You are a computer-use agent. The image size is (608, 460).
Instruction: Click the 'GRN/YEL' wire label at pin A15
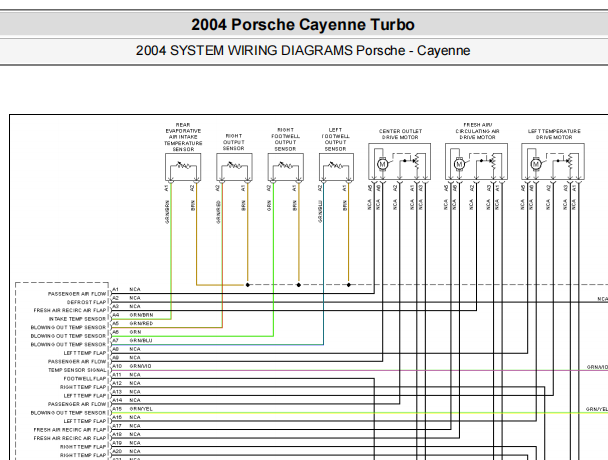141,409
